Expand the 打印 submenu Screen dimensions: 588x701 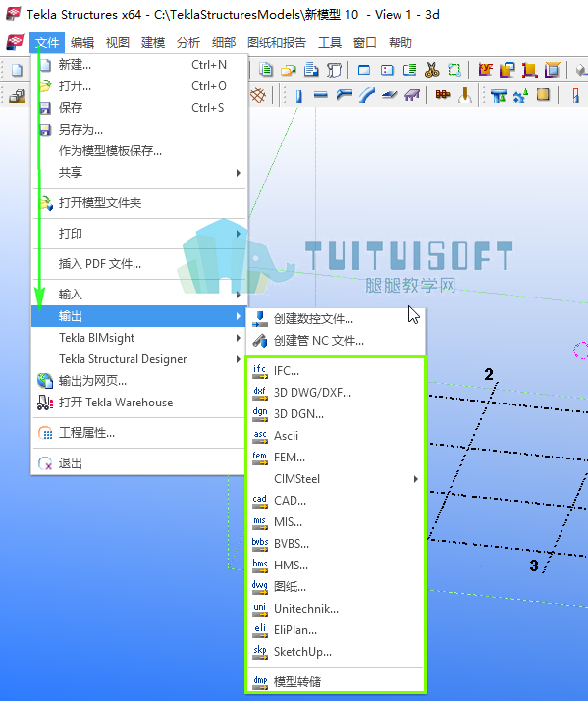(139, 234)
